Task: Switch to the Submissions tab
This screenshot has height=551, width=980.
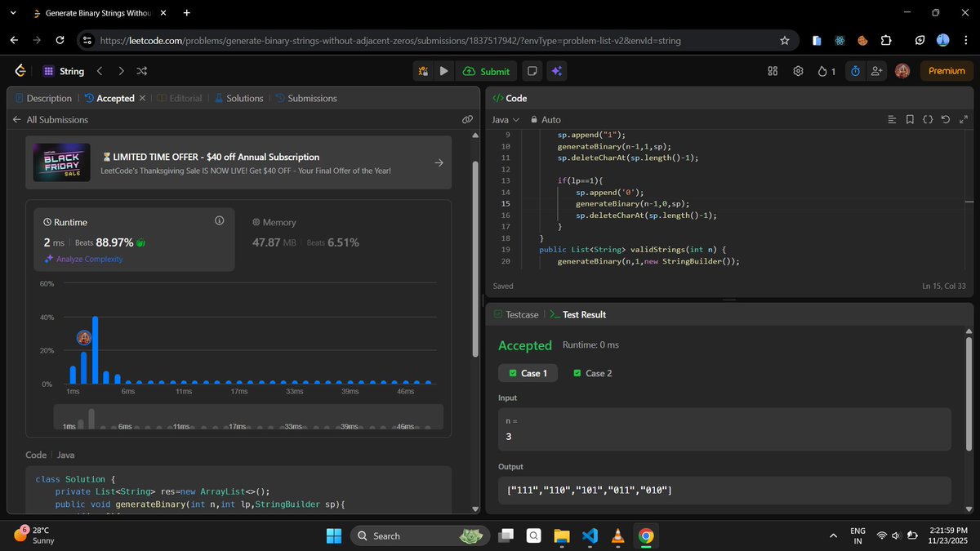Action: coord(306,98)
